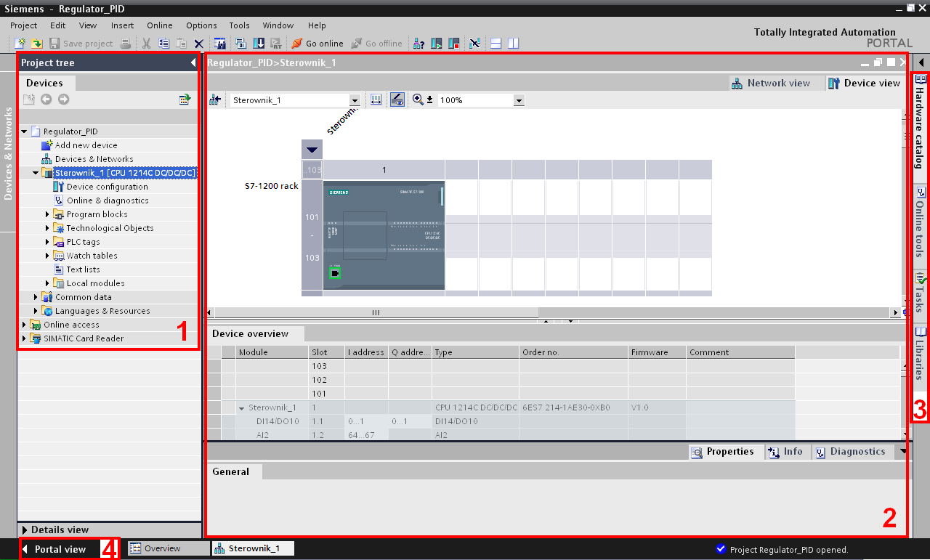
Task: Open the Info tab in inspector
Action: coord(787,452)
